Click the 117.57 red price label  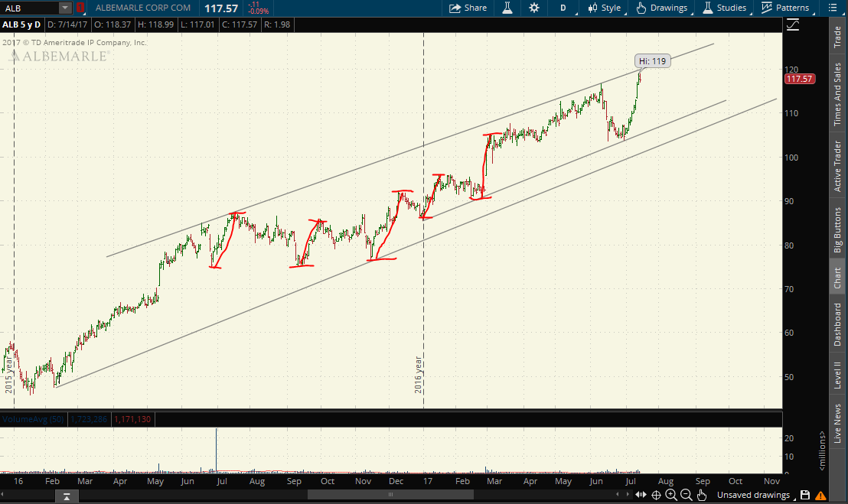point(799,79)
